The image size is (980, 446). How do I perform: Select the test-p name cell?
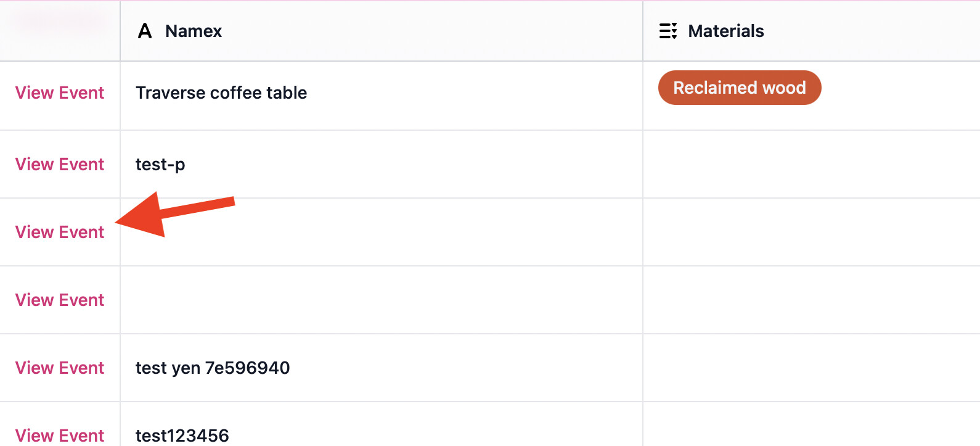point(382,164)
